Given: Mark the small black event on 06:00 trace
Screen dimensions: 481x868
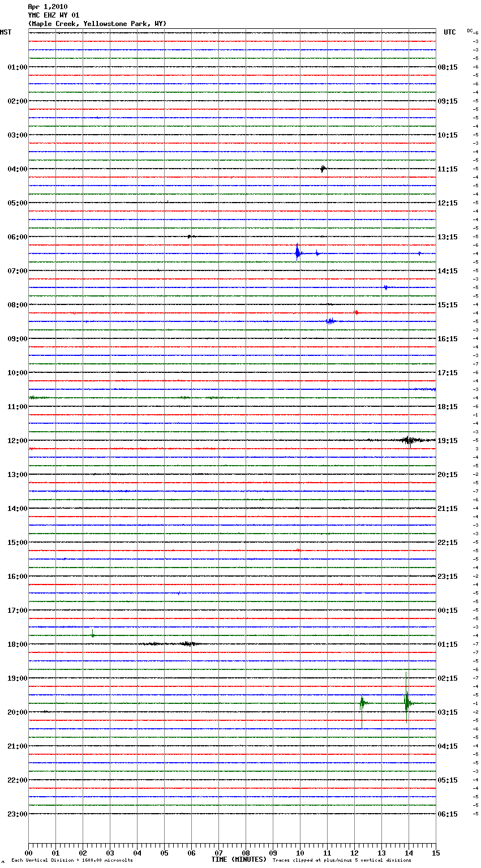Looking at the screenshot, I should pyautogui.click(x=190, y=237).
